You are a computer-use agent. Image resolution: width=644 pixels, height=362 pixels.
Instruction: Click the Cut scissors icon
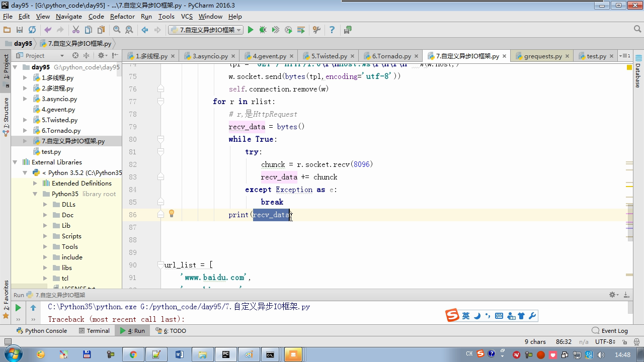tap(76, 30)
